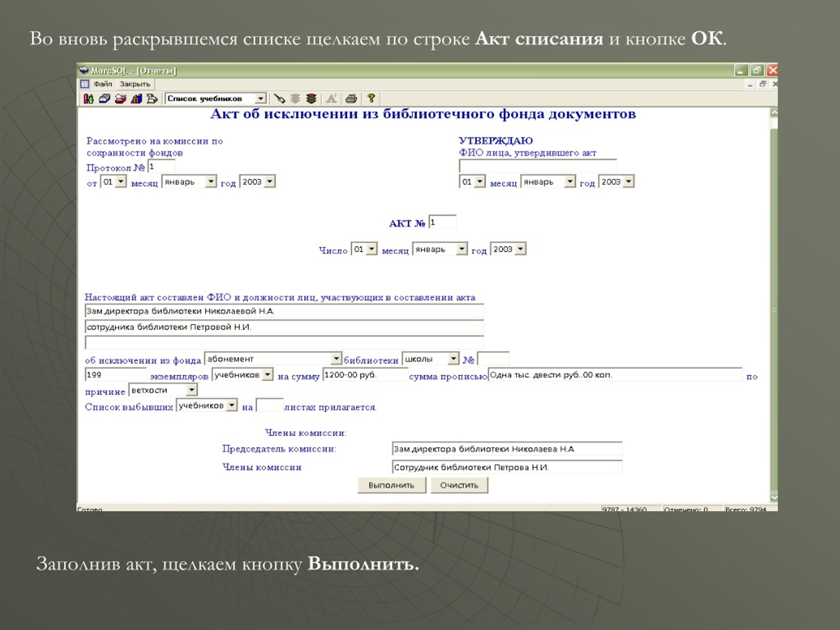840x630 pixels.
Task: Open учебников dropdown after Список выбывших
Action: (232, 405)
